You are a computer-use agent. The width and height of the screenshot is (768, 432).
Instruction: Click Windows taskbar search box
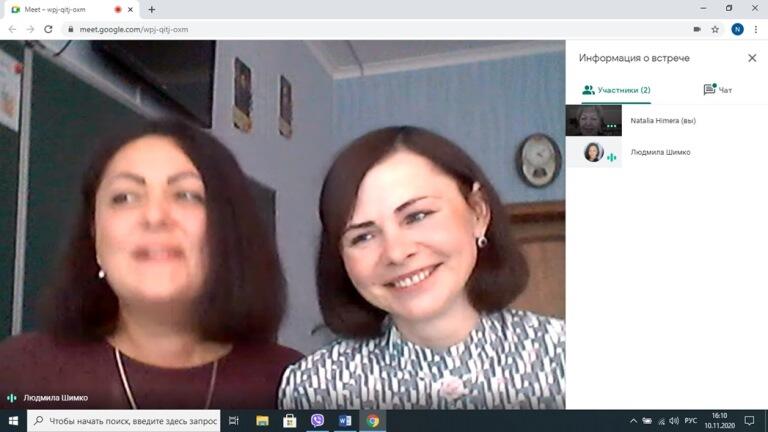[x=123, y=421]
